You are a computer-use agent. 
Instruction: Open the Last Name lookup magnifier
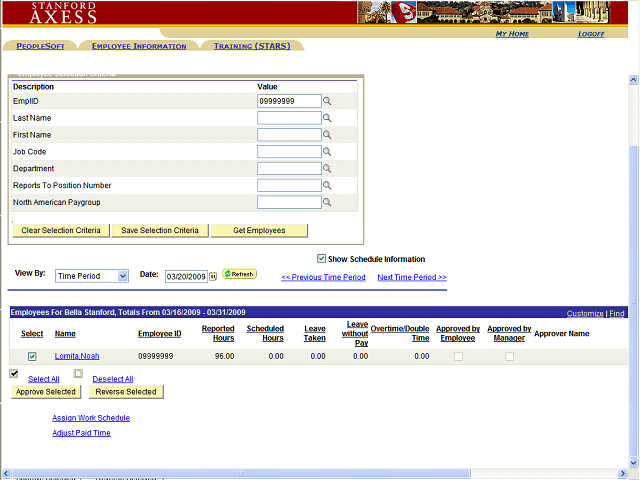click(327, 118)
